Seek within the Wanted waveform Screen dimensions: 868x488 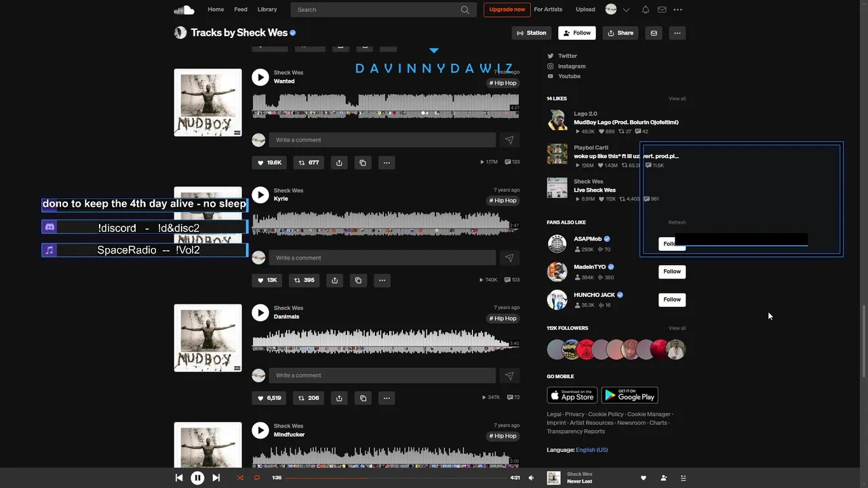[385, 106]
